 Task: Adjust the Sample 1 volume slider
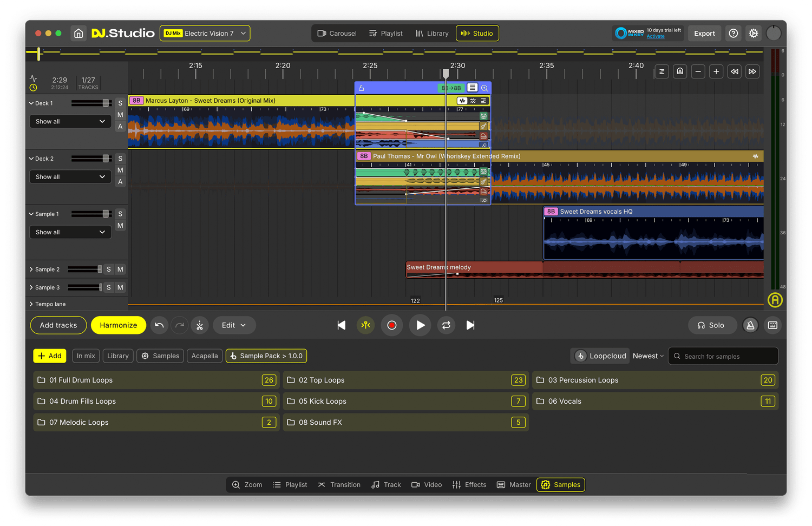[106, 214]
